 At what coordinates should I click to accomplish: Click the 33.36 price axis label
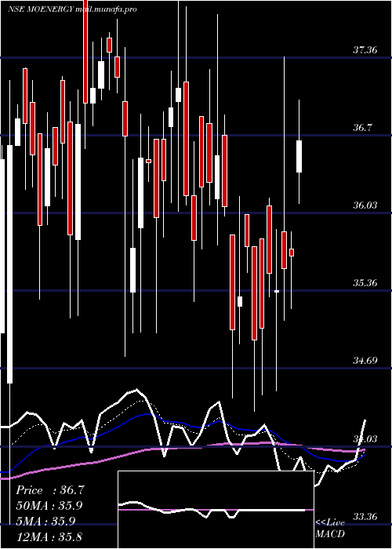365,516
